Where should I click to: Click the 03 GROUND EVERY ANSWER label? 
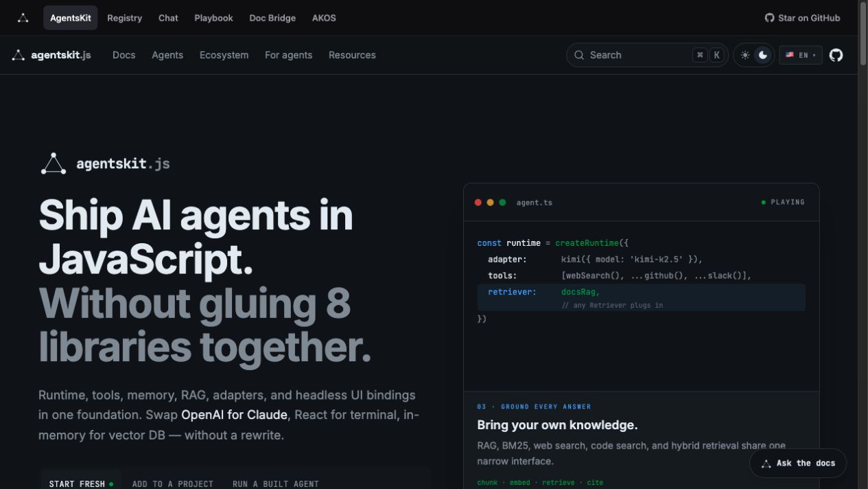[x=534, y=407]
